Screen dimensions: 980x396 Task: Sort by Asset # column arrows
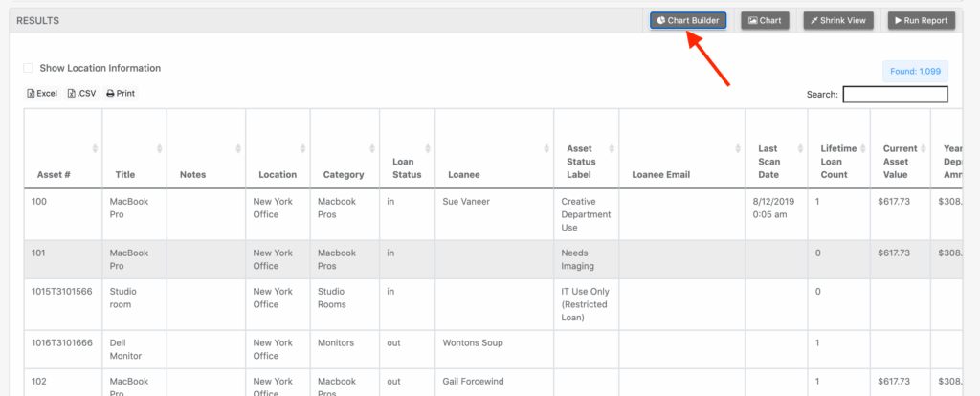[95, 148]
